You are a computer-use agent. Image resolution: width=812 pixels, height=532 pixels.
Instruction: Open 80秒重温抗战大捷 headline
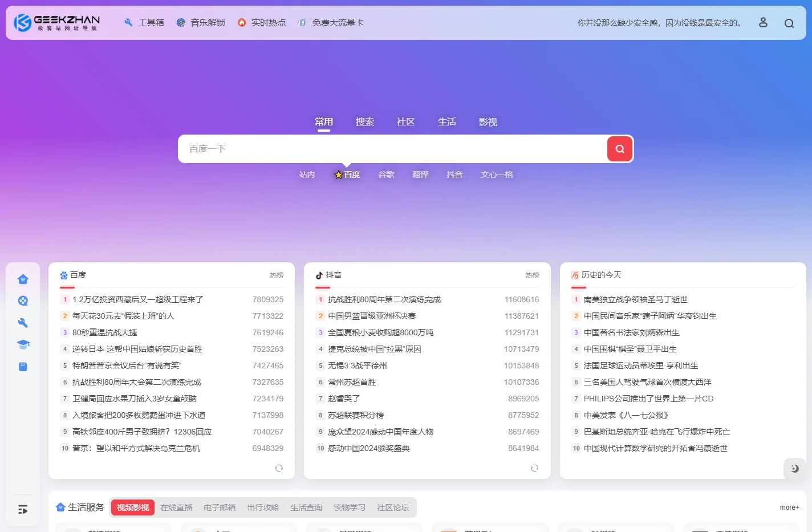click(x=105, y=332)
